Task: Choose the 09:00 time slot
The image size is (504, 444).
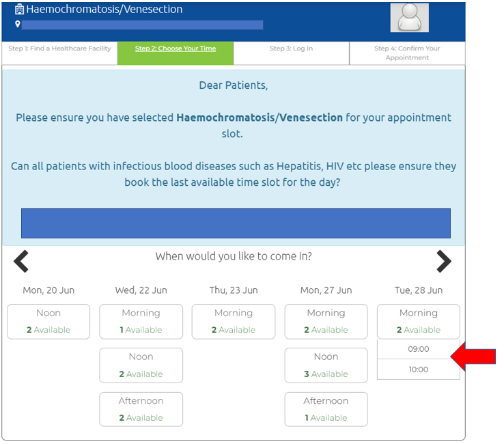Action: (x=418, y=349)
